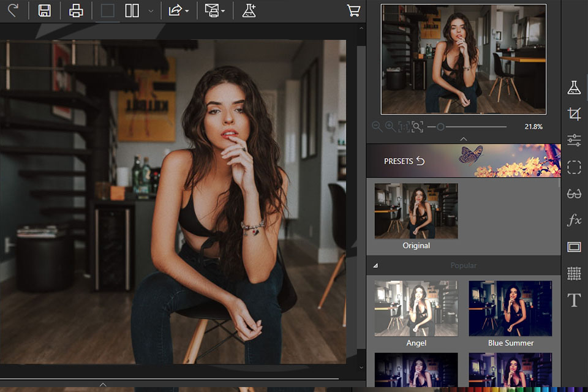Open the print products dropdown
Screen dimensions: 588x392
pyautogui.click(x=214, y=10)
